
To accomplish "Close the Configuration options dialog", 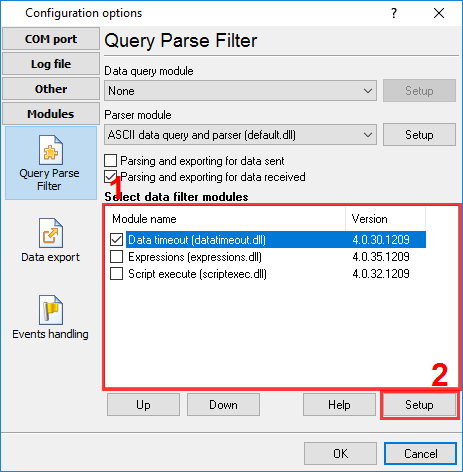I will click(x=439, y=13).
